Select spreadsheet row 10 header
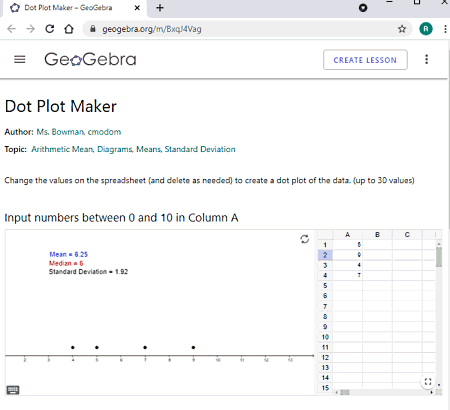 [325, 337]
